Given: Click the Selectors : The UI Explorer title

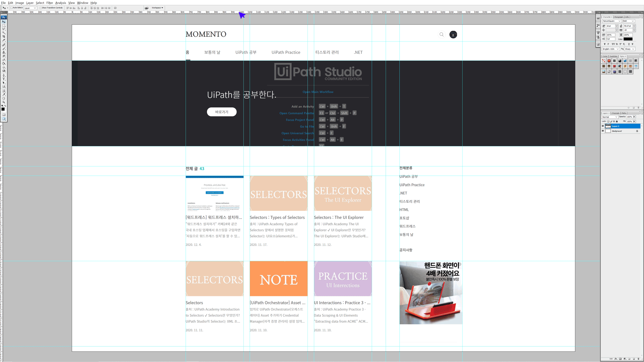Looking at the screenshot, I should coord(338,217).
